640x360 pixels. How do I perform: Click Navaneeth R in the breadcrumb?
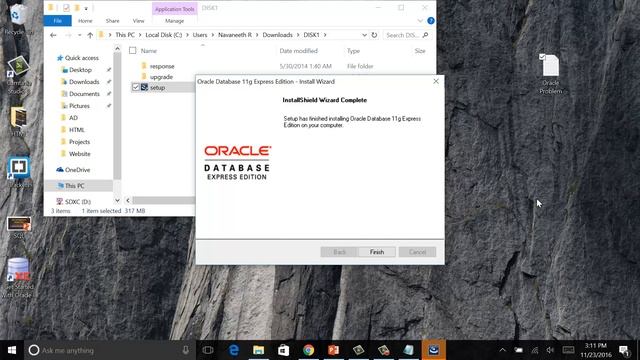click(x=235, y=35)
